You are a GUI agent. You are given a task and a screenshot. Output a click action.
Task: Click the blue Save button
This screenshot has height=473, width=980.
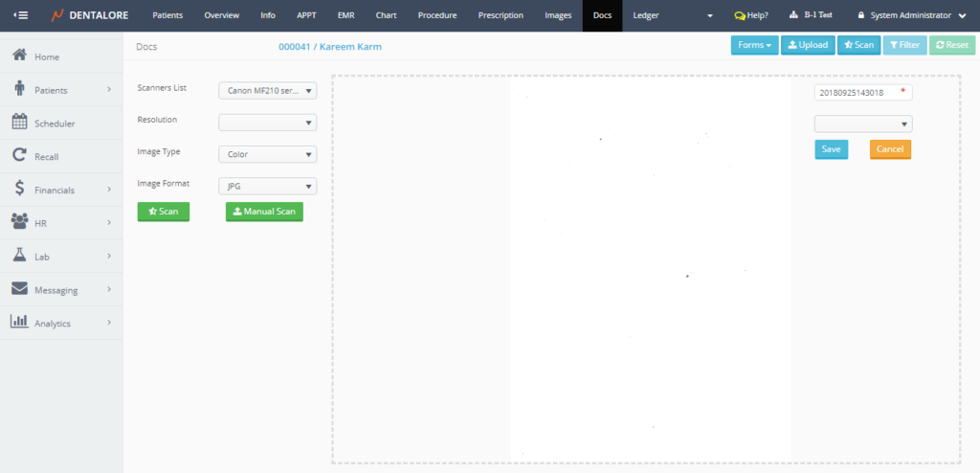[x=831, y=149]
